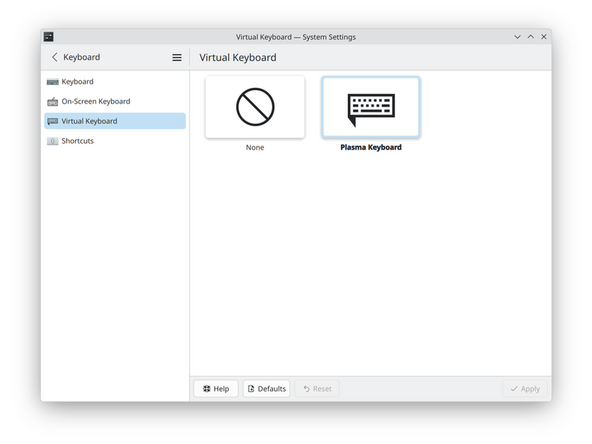
Task: Click the Plasma Keyboard label text
Action: (371, 147)
